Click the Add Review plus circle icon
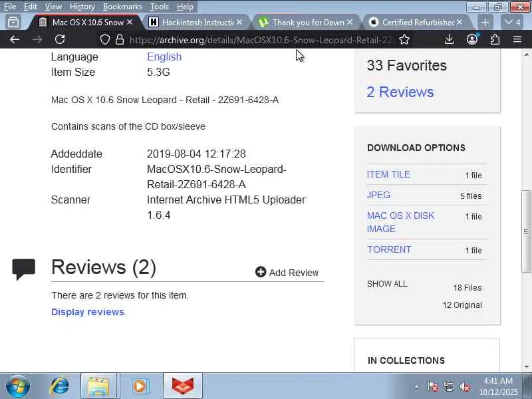The width and height of the screenshot is (532, 399). [x=261, y=271]
